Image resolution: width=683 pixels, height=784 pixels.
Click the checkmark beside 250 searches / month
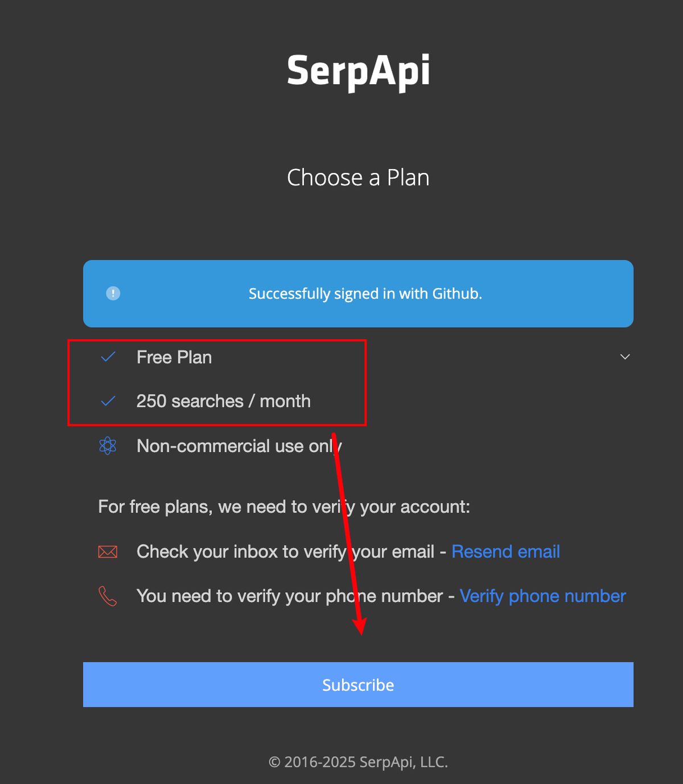pos(108,401)
